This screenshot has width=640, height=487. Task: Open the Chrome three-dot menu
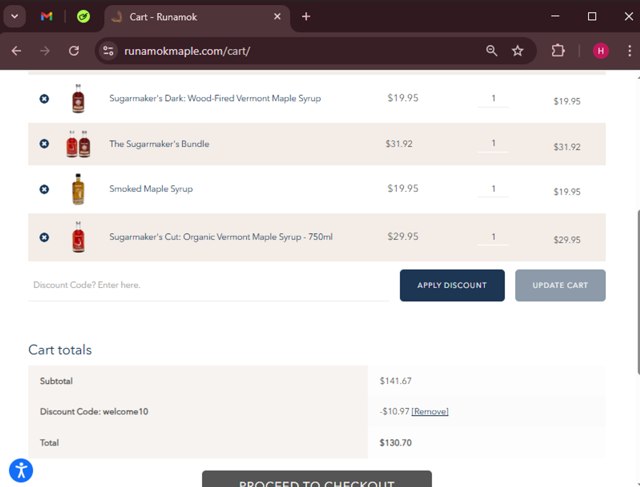[629, 51]
